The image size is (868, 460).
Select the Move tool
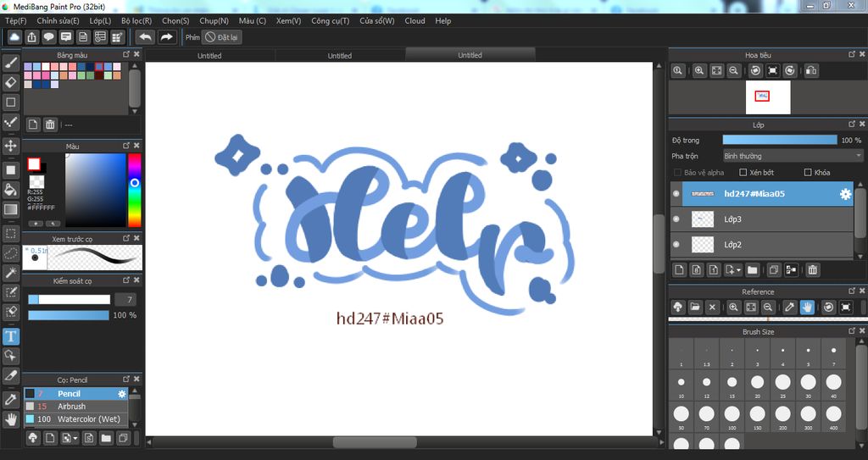point(10,146)
